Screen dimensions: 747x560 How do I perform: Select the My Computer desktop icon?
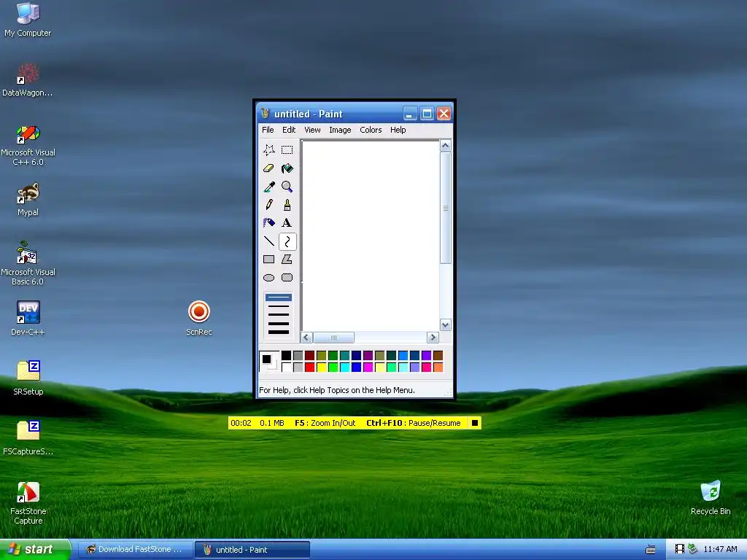point(28,20)
